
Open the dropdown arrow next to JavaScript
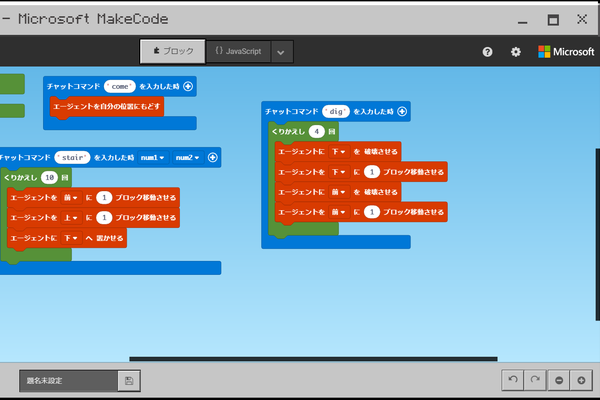pyautogui.click(x=281, y=52)
